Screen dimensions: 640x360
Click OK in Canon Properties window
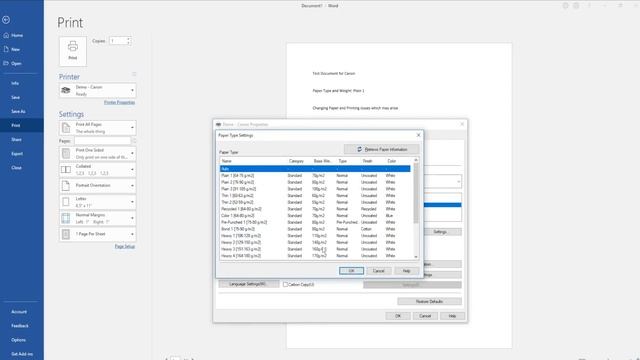point(398,316)
